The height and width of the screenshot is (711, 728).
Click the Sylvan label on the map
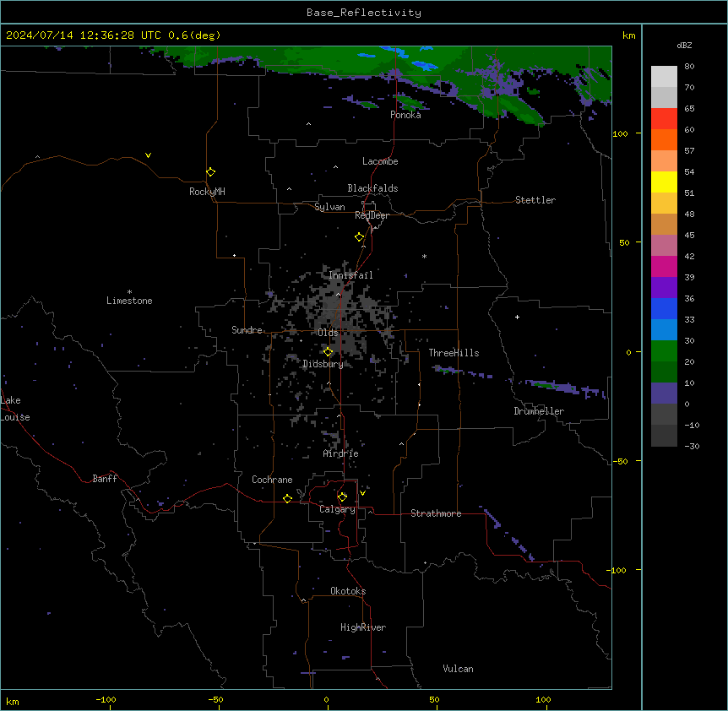click(x=329, y=207)
